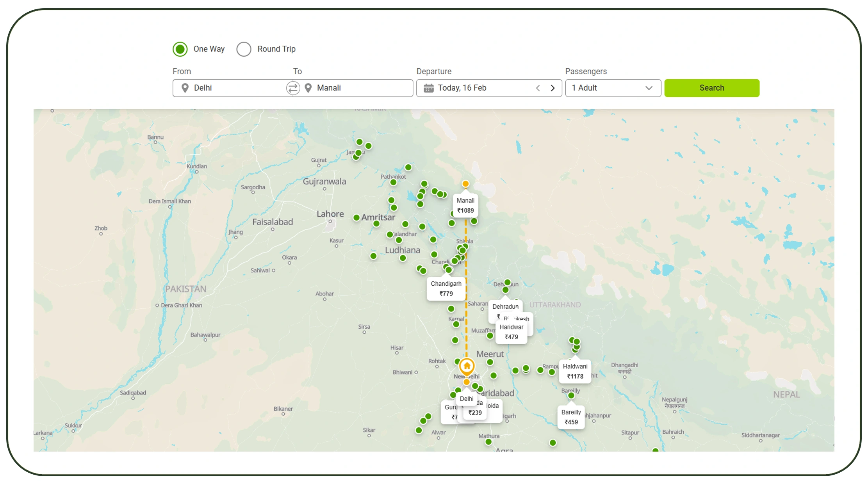Image resolution: width=868 pixels, height=484 pixels.
Task: Click the swap From/To arrows icon
Action: [x=292, y=88]
